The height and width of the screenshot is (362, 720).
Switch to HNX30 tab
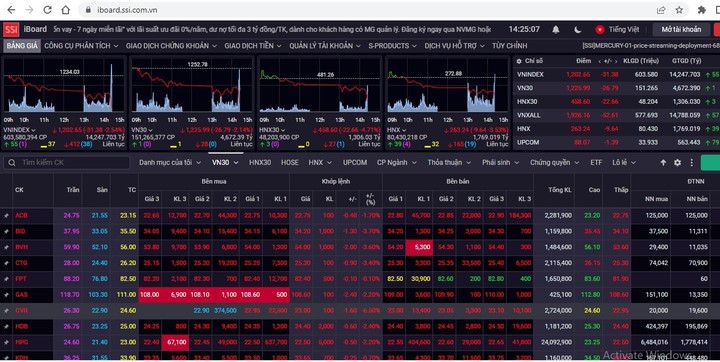[x=259, y=162]
